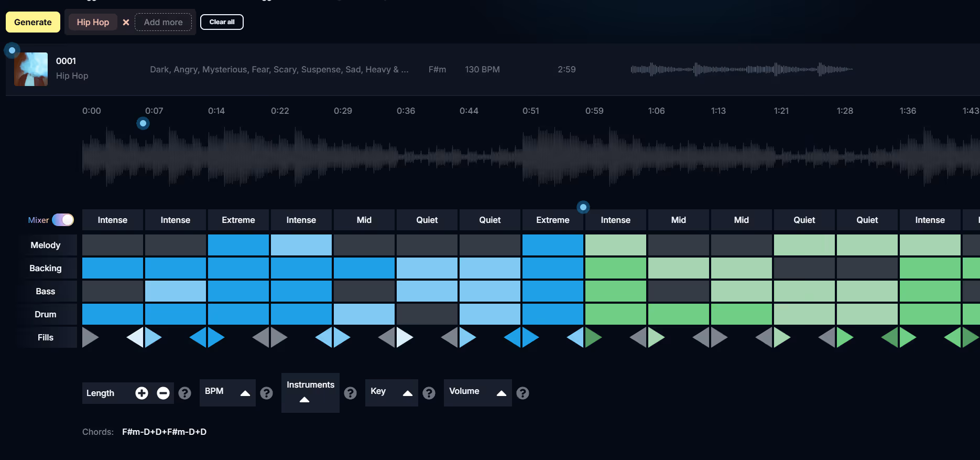The image size is (980, 460).
Task: Select the first blue Mid section header
Action: point(364,220)
